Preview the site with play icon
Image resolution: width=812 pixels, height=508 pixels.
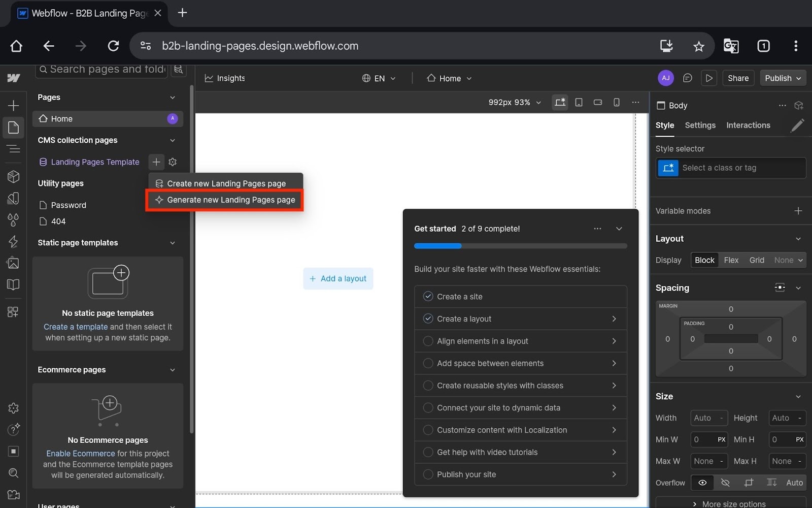point(709,78)
